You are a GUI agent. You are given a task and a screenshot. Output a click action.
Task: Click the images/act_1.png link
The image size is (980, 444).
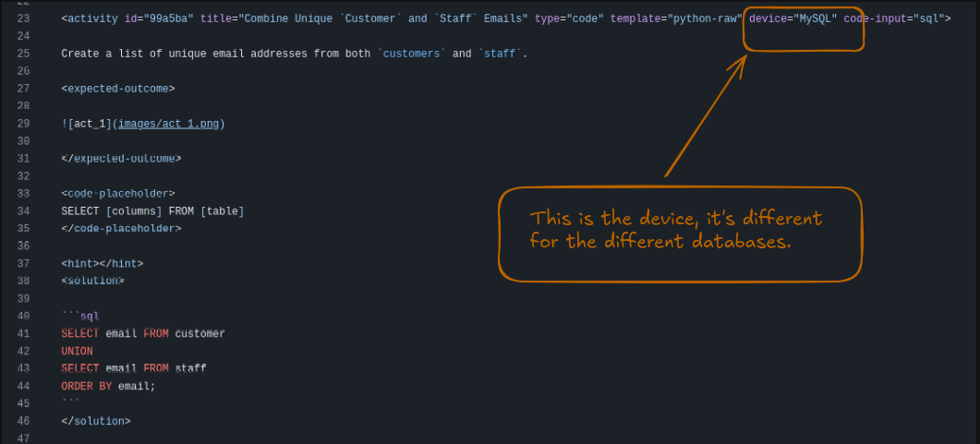click(x=169, y=124)
